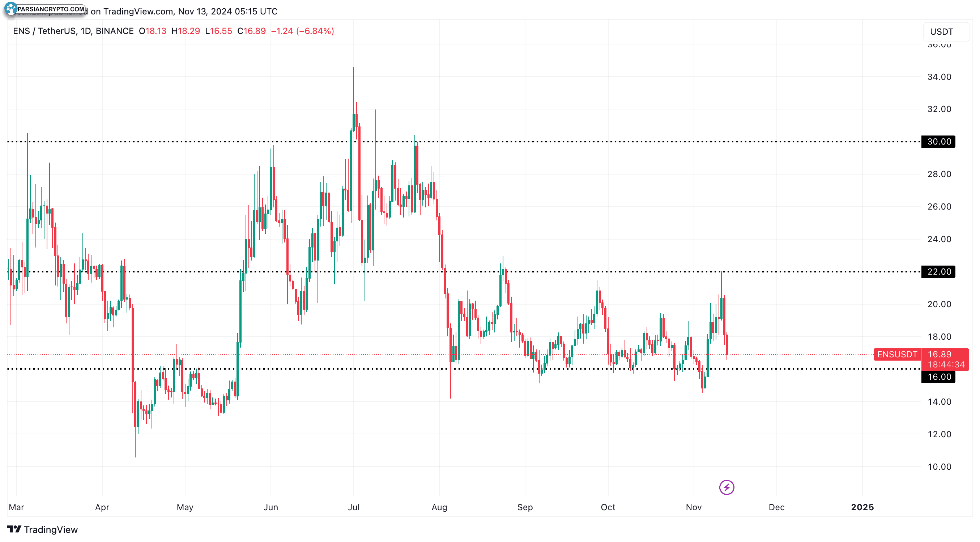
Task: Click the ParsianCrypto logo badge
Action: tap(45, 9)
